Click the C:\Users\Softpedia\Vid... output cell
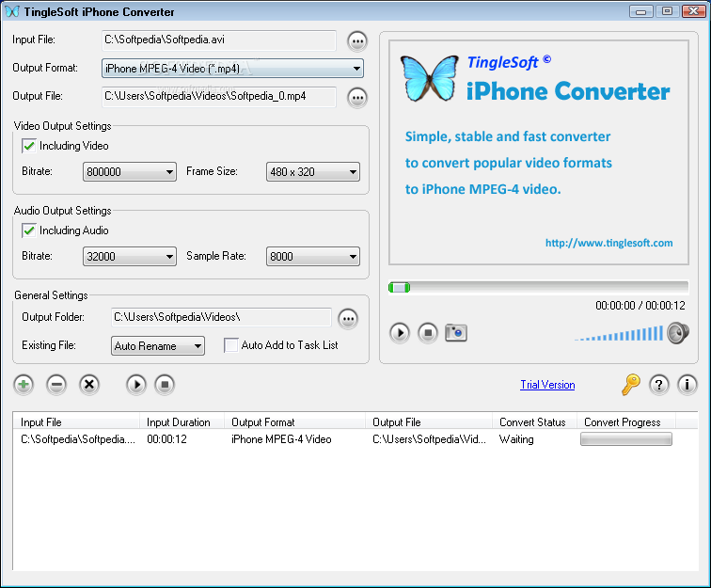This screenshot has width=711, height=588. pos(430,439)
